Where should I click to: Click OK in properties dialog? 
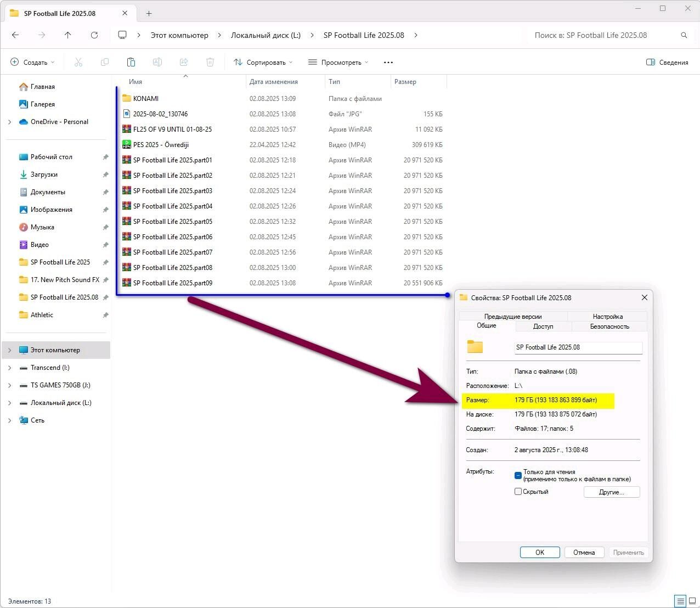[540, 553]
